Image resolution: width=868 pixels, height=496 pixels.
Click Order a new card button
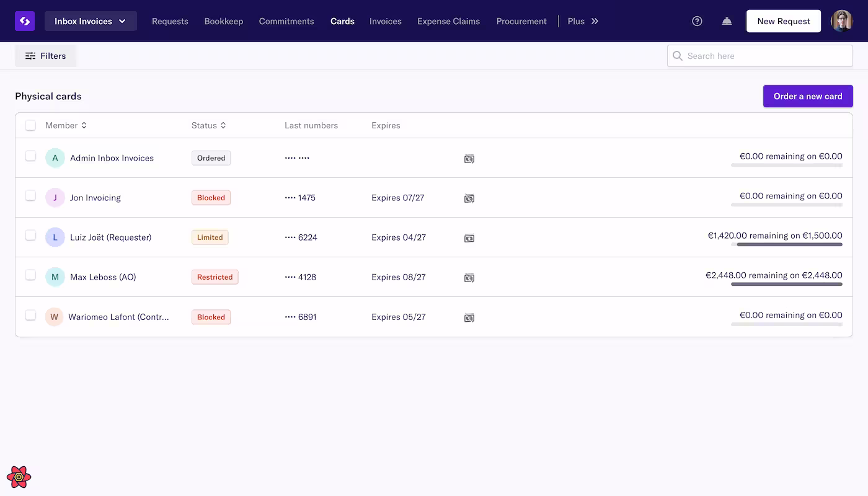pyautogui.click(x=808, y=96)
